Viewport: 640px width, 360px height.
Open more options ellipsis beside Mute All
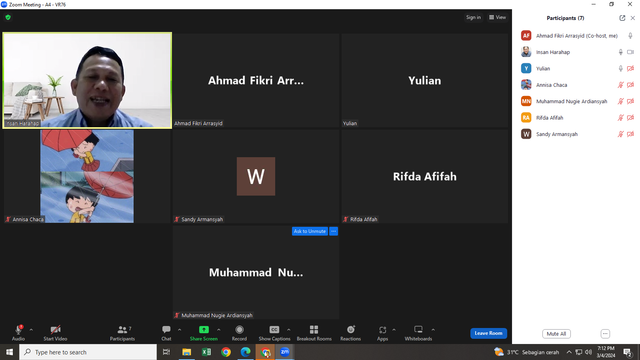605,333
